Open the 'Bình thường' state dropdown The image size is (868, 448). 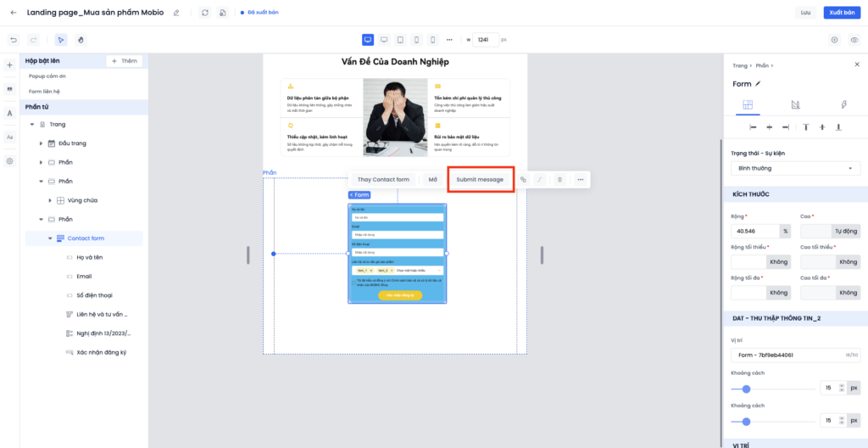click(x=794, y=169)
